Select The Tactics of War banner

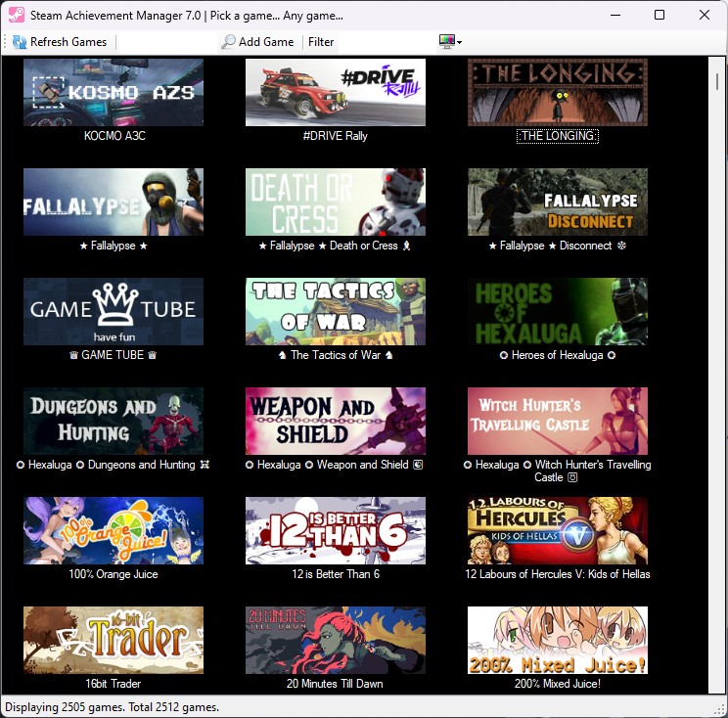coord(336,311)
